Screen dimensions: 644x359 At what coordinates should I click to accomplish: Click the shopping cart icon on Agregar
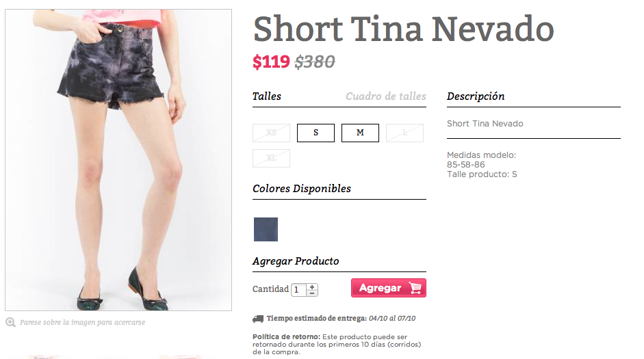pyautogui.click(x=415, y=288)
